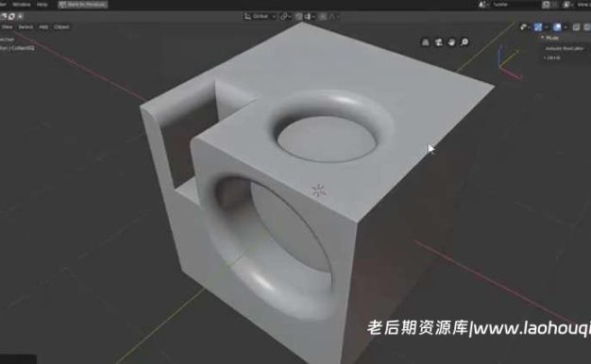The width and height of the screenshot is (591, 364).
Task: Click the axis orientation navigation gizmo
Action: [510, 62]
